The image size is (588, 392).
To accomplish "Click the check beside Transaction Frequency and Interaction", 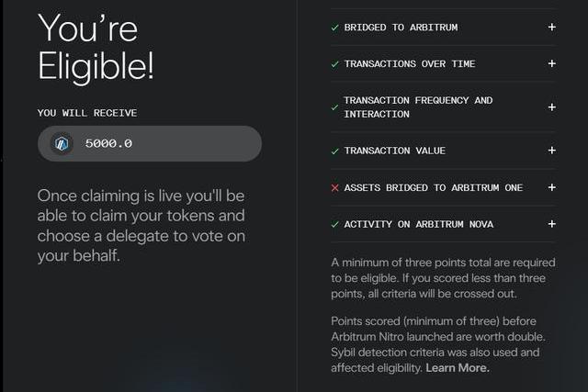I will tap(334, 107).
